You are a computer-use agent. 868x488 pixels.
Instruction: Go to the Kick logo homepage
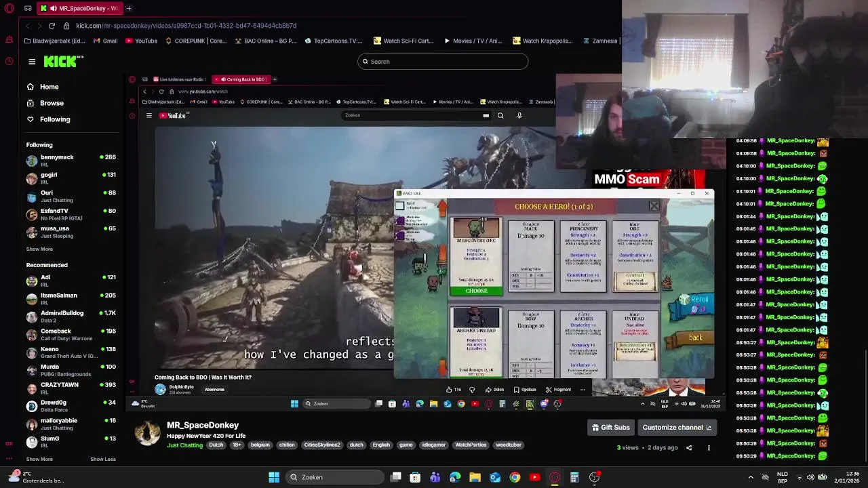pos(63,62)
